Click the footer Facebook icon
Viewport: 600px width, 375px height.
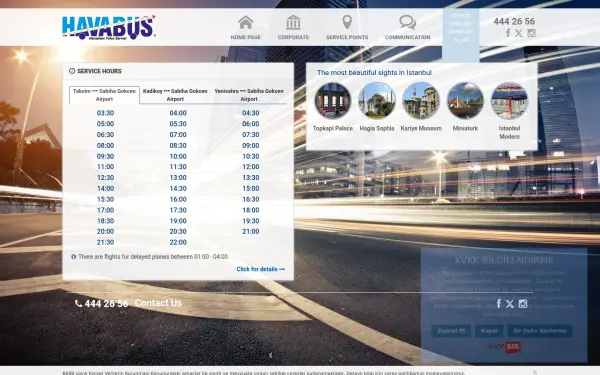499,303
